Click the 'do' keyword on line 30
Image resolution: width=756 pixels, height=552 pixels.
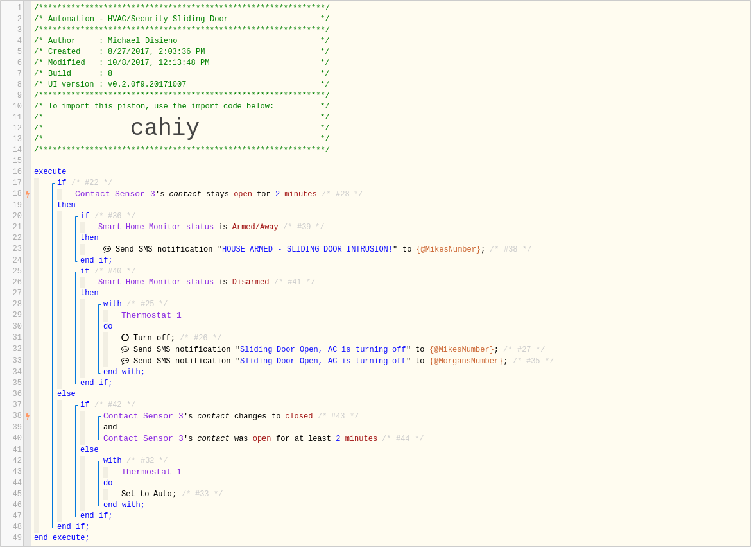108,327
